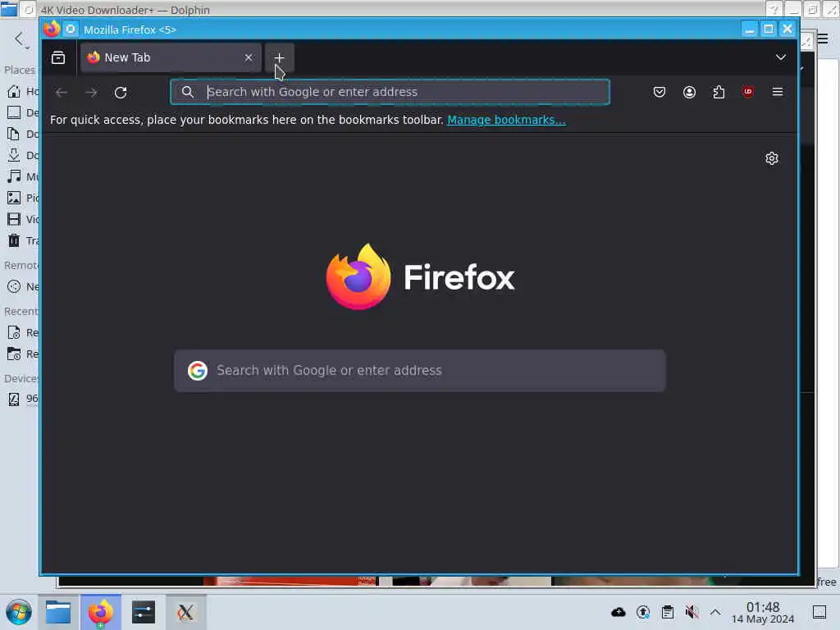Focus the top address bar

click(390, 92)
